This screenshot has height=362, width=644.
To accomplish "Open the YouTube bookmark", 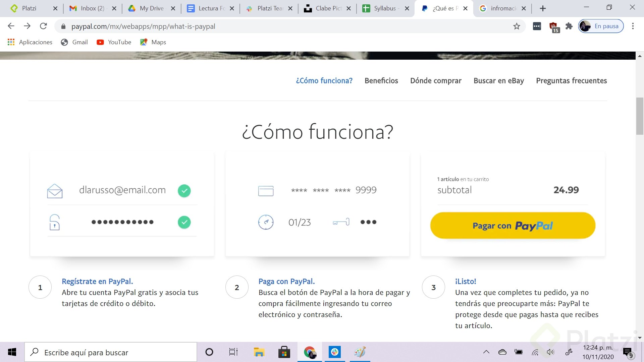I will tap(114, 42).
